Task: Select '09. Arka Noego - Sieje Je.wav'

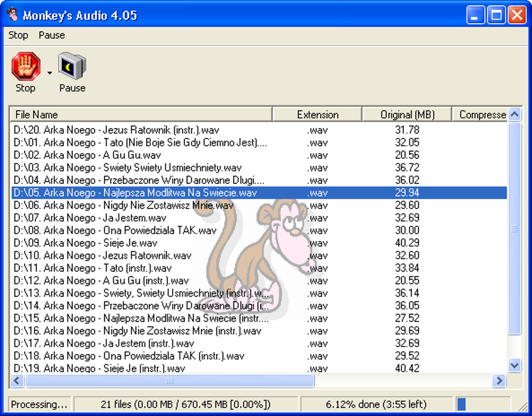Action: coord(259,243)
